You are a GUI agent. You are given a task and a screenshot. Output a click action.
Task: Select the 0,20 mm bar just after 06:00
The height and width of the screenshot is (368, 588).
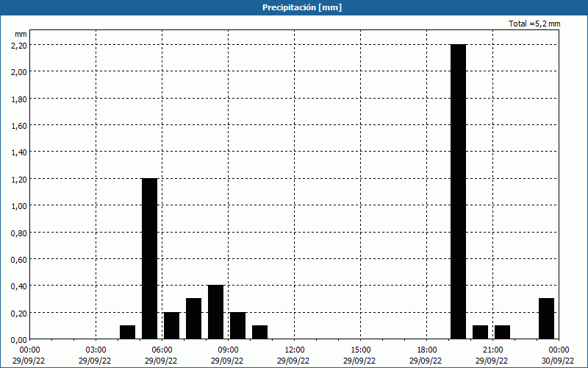coord(172,325)
